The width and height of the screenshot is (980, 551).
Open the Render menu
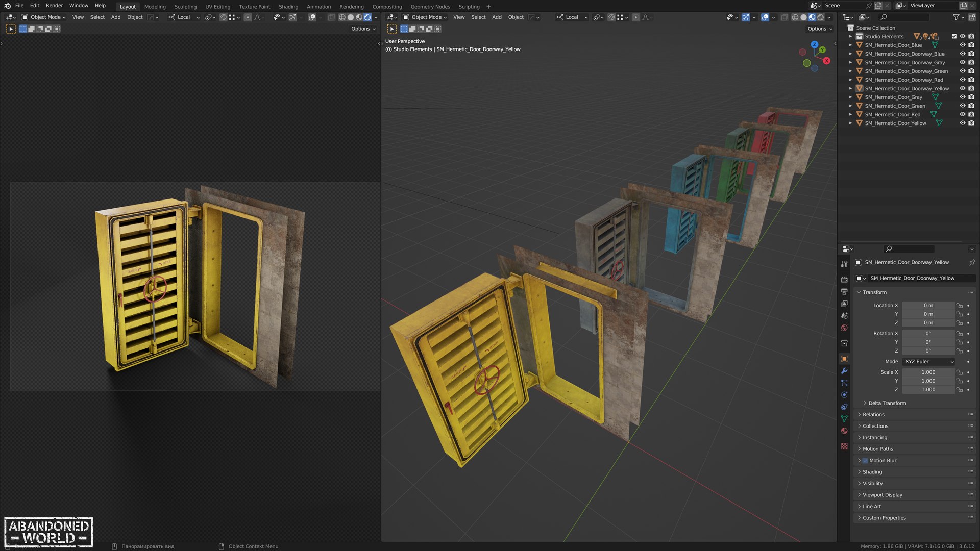click(x=54, y=6)
